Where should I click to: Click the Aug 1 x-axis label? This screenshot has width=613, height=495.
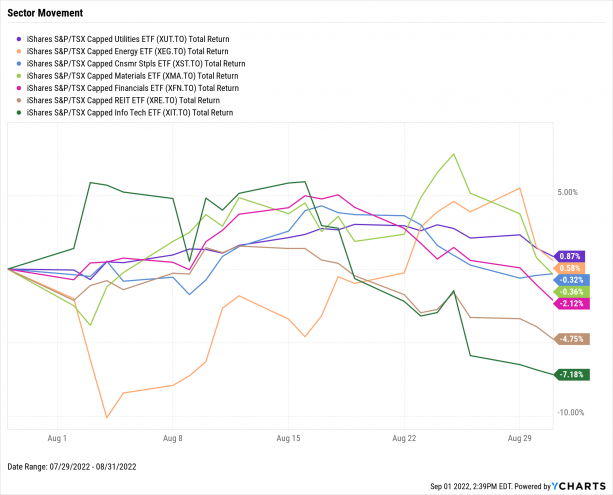(57, 438)
